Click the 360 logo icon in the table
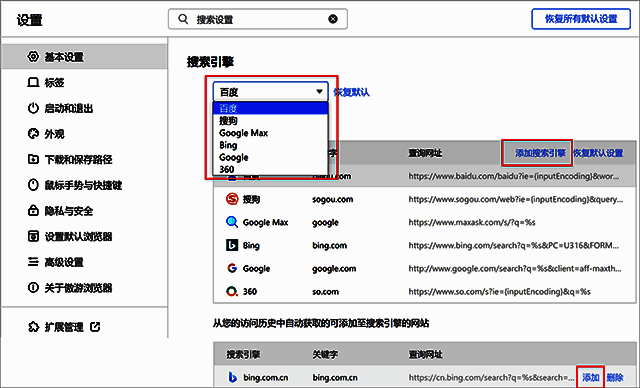 point(232,291)
